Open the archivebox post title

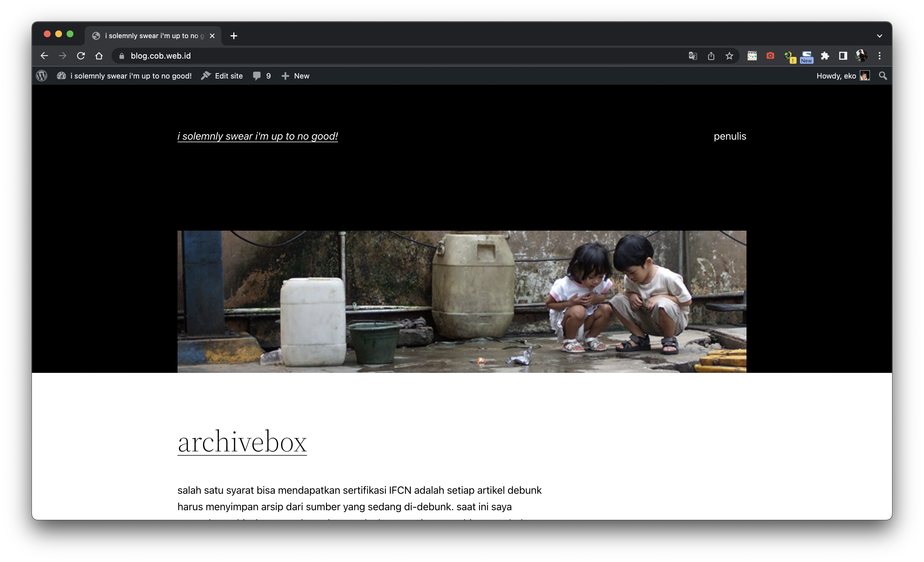pos(242,442)
